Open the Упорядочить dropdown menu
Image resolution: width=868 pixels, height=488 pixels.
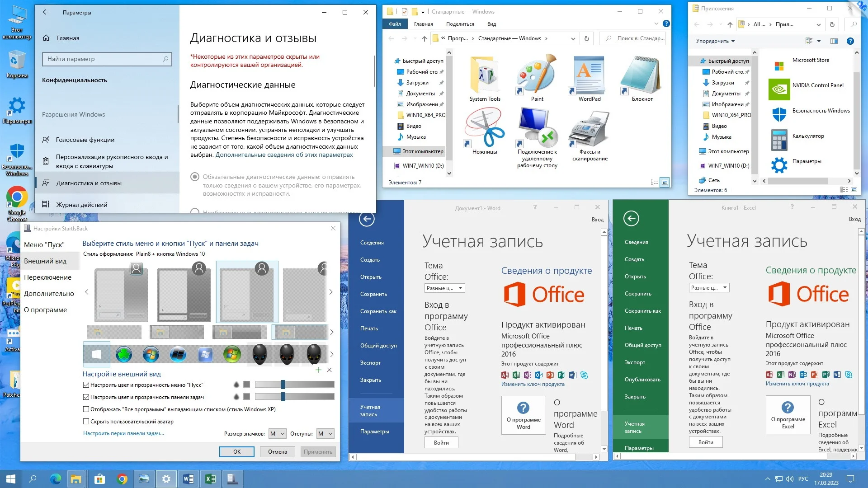tap(715, 41)
